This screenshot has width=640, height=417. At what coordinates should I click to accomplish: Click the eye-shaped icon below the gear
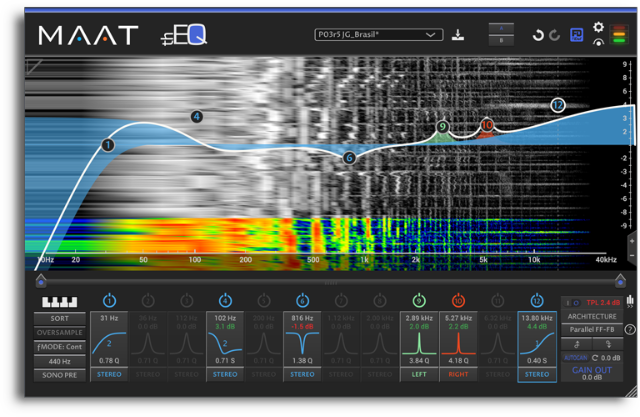click(598, 42)
